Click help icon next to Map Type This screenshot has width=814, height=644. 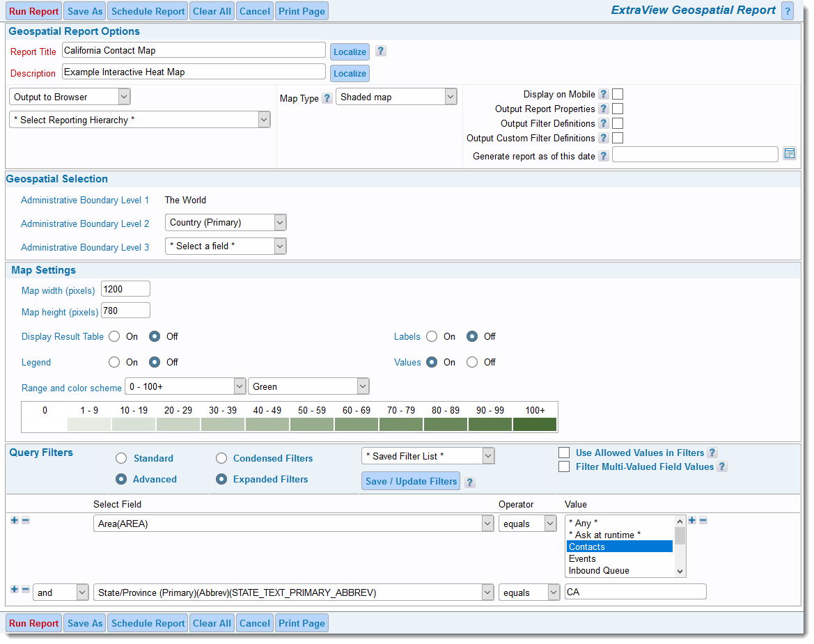tap(327, 99)
